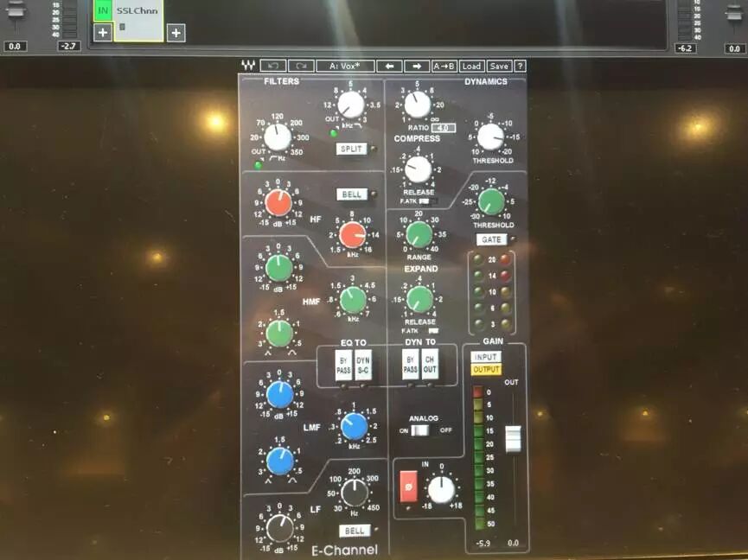Select INPUT meter mode
This screenshot has height=560, width=748.
pos(486,357)
